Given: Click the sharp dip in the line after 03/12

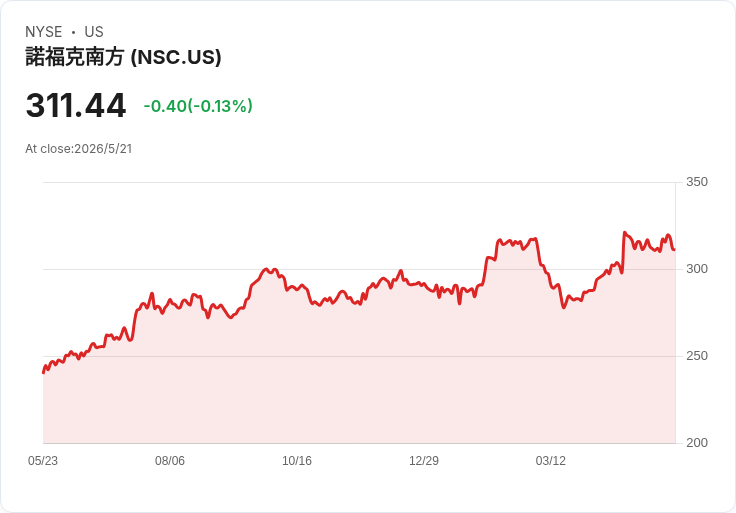Looking at the screenshot, I should (x=564, y=307).
